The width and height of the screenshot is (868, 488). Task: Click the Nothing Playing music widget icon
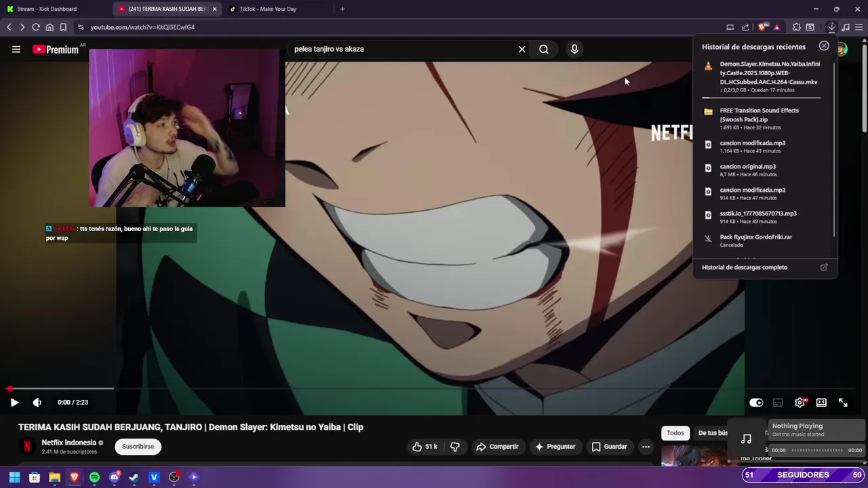pos(746,439)
